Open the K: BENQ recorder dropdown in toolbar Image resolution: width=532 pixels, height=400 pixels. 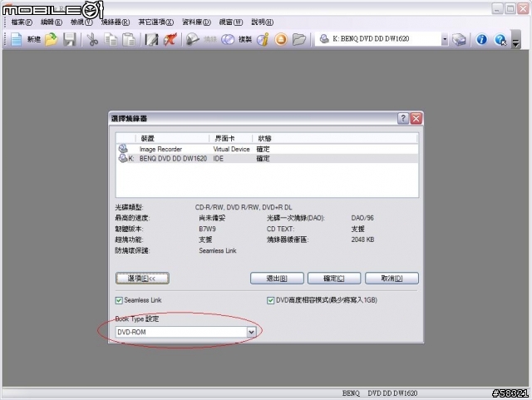click(x=445, y=39)
